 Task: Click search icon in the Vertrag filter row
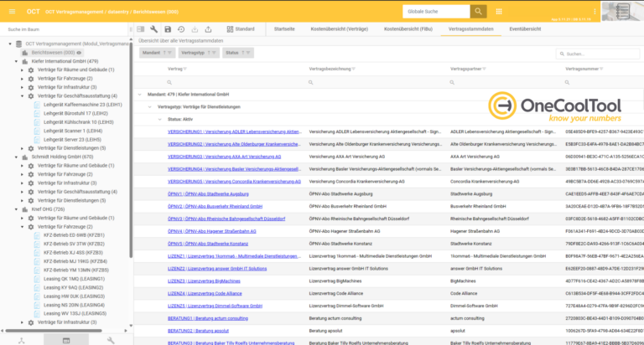(169, 82)
